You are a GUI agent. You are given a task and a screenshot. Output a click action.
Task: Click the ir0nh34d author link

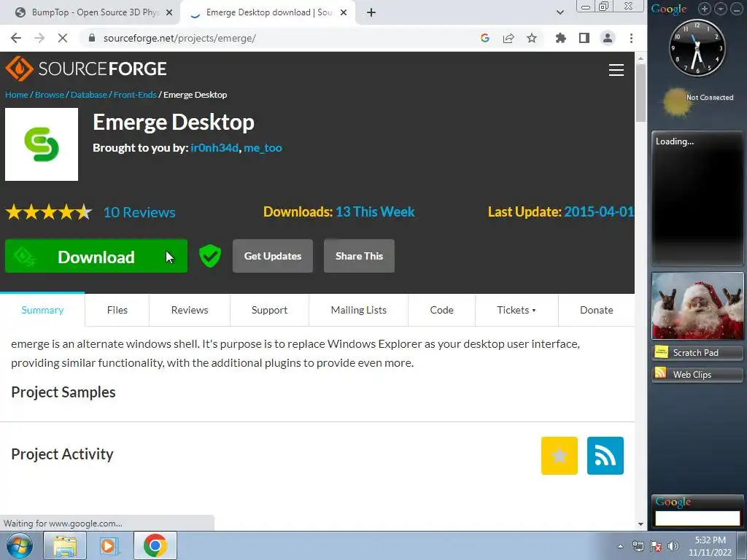(214, 147)
